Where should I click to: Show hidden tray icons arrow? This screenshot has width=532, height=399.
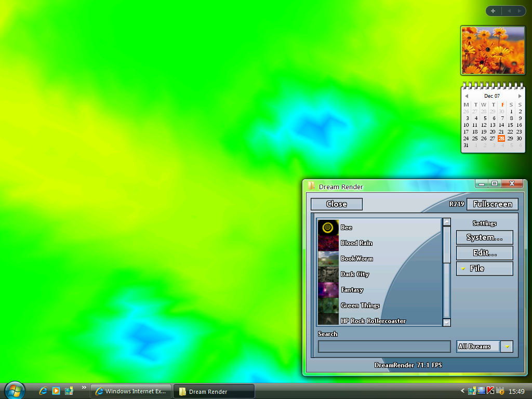coord(462,391)
